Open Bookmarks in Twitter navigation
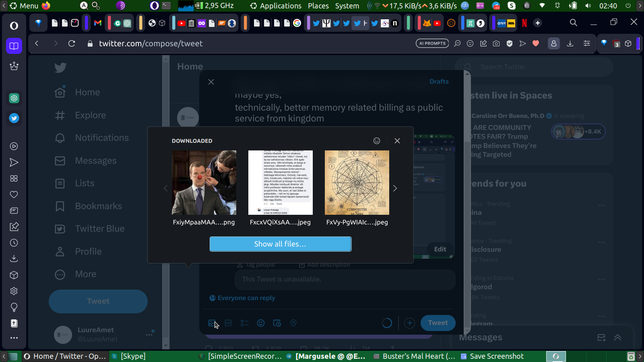The width and height of the screenshot is (644, 362). pos(89,206)
